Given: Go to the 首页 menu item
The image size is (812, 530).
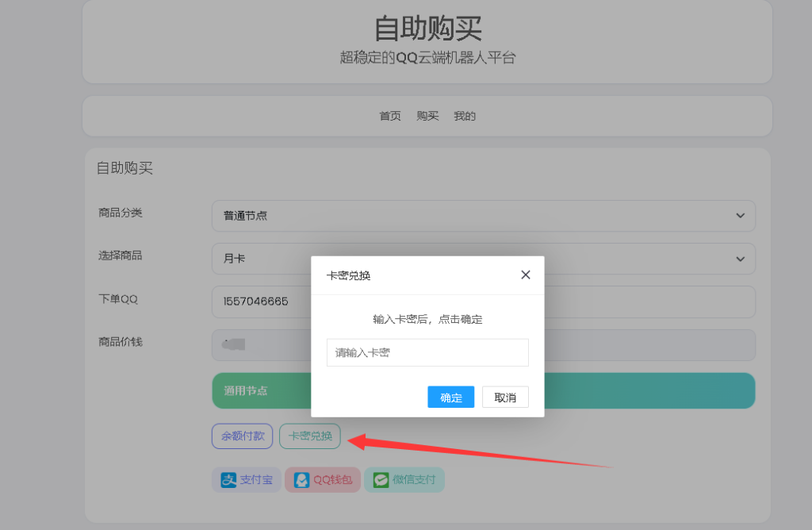Looking at the screenshot, I should pos(389,115).
